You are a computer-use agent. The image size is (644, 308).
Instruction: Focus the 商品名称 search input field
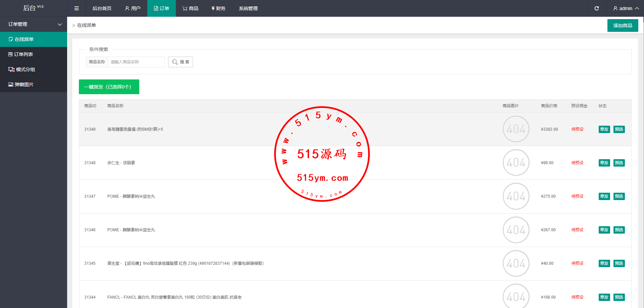(x=136, y=62)
